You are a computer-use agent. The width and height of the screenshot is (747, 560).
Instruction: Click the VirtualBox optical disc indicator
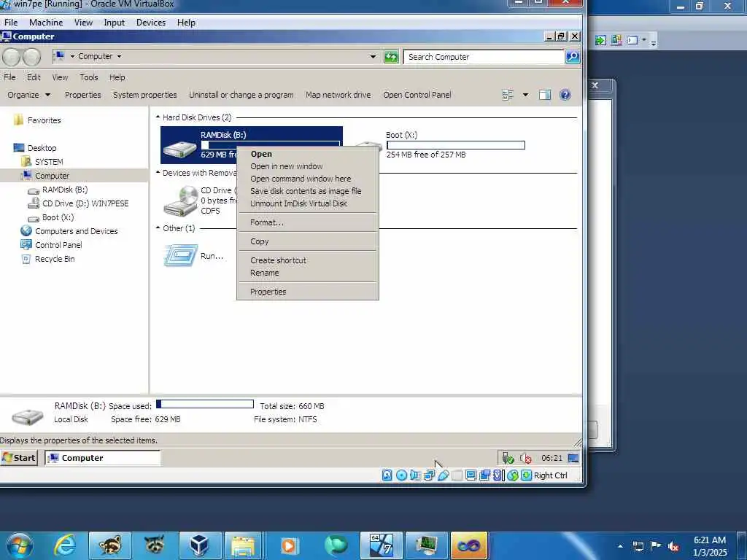[402, 475]
